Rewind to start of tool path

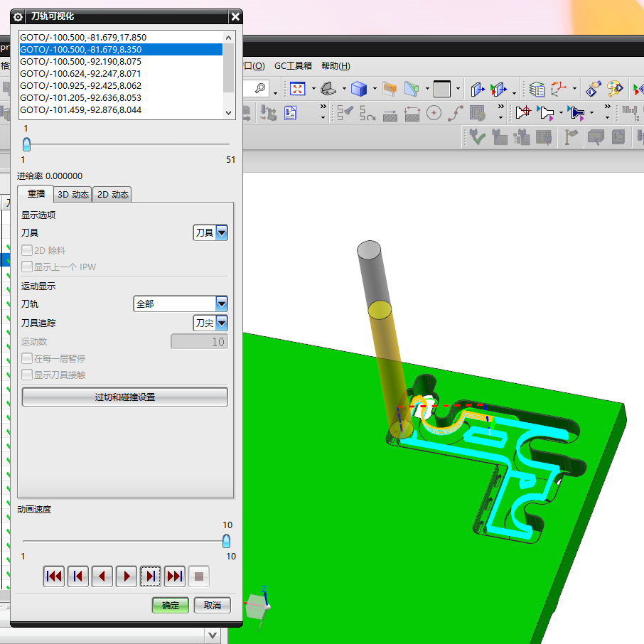pos(54,576)
